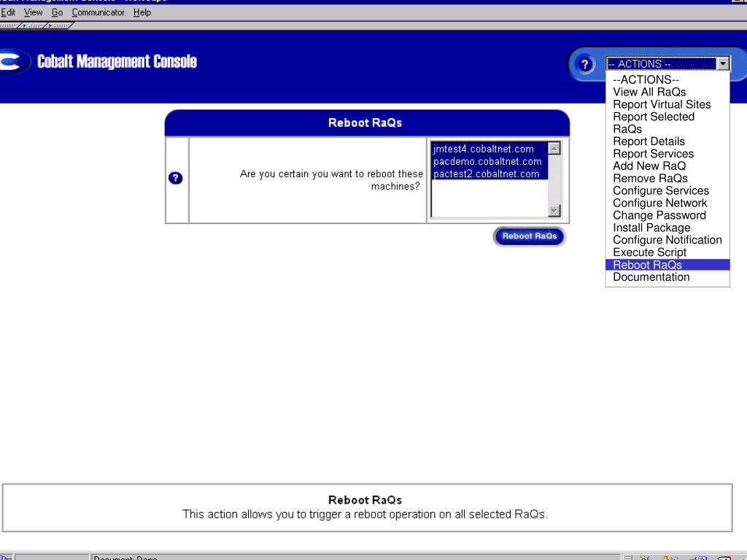Select Change Password option
The width and height of the screenshot is (747, 560).
(x=667, y=216)
